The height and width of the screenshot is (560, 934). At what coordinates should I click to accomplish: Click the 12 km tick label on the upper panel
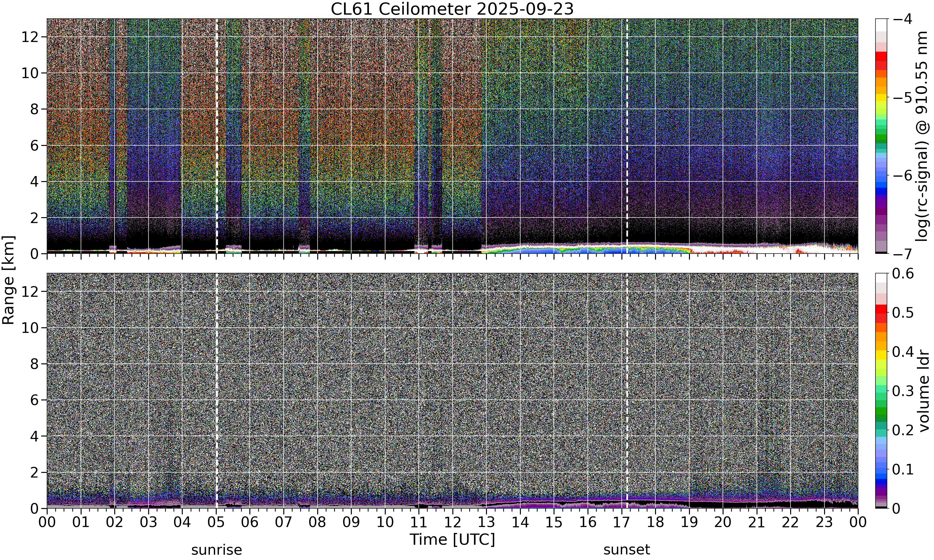(x=30, y=37)
